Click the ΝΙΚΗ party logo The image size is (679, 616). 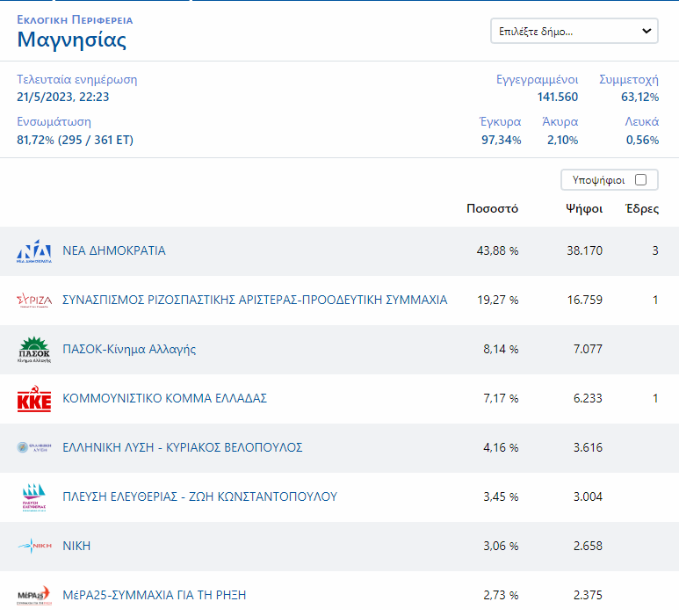click(x=34, y=546)
